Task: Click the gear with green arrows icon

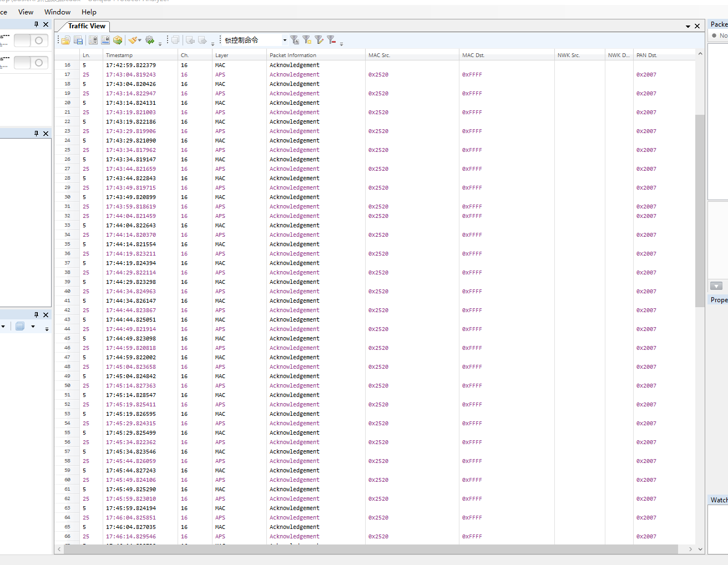Action: point(150,40)
